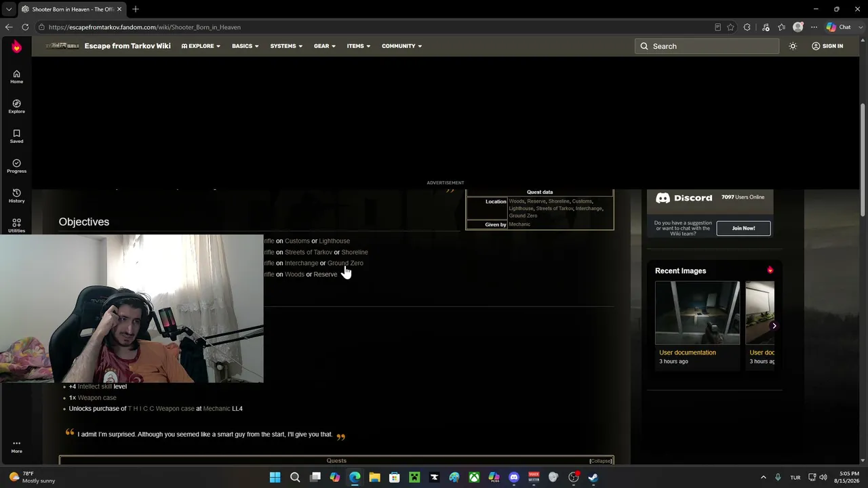
Task: Expand the GEAR menu
Action: pyautogui.click(x=324, y=46)
